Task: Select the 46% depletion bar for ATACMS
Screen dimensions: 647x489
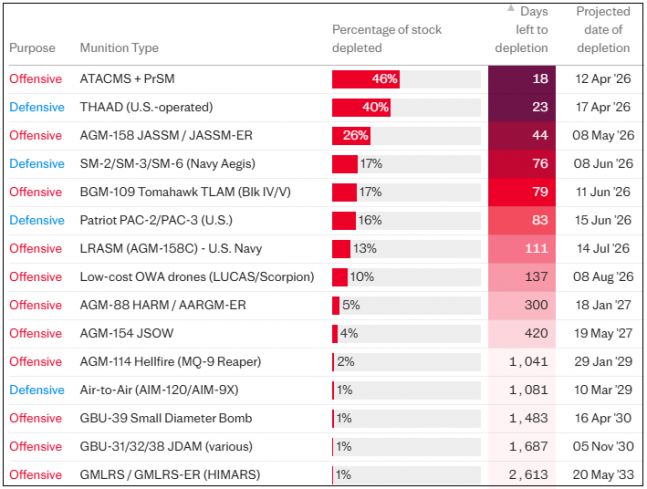Action: 366,79
